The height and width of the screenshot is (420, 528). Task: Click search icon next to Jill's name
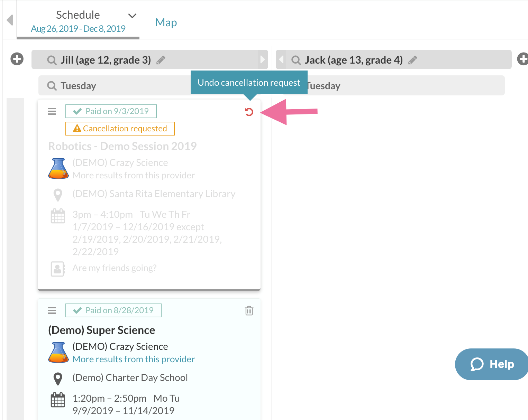pos(52,60)
